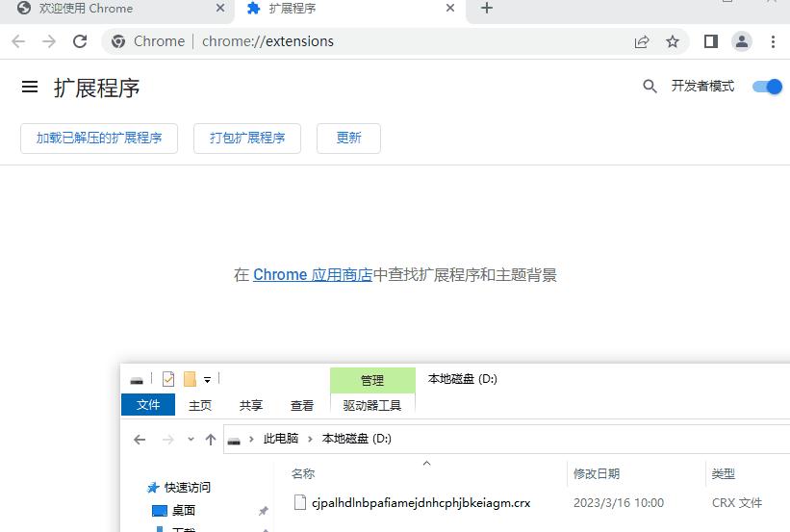Click the crx file's document icon

300,502
